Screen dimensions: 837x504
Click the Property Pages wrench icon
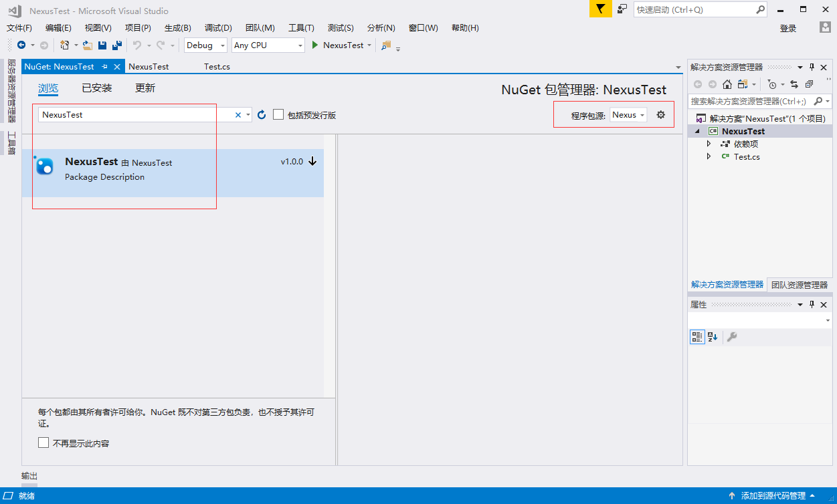click(x=732, y=337)
